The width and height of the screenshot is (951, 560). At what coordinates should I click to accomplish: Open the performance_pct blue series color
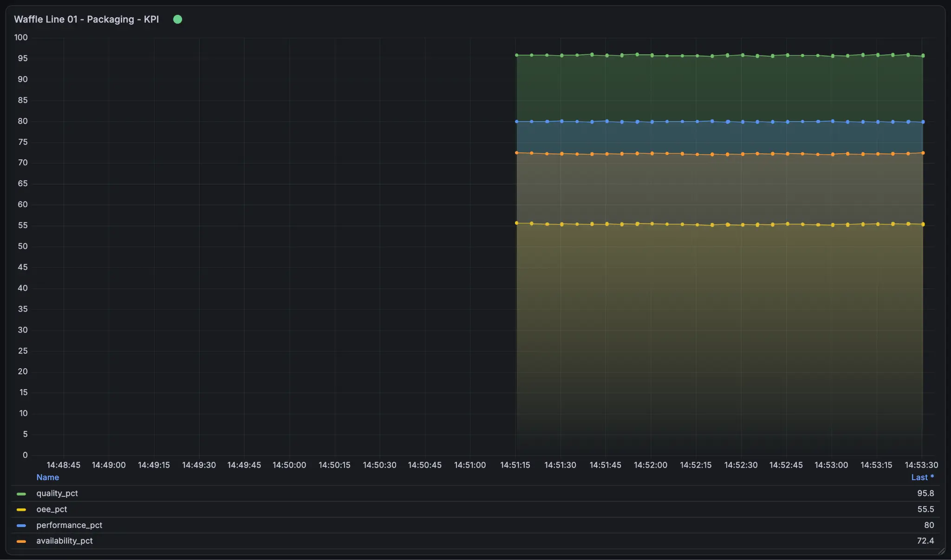click(21, 525)
